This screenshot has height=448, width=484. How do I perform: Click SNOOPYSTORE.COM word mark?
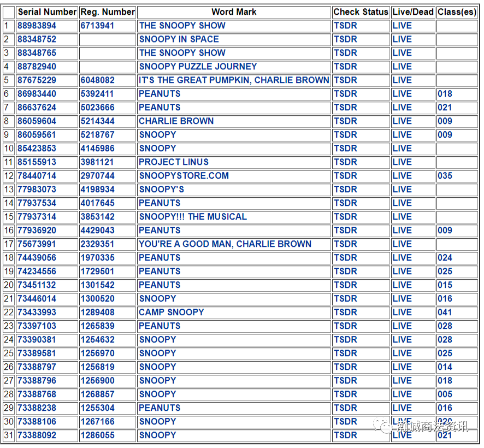tap(184, 176)
